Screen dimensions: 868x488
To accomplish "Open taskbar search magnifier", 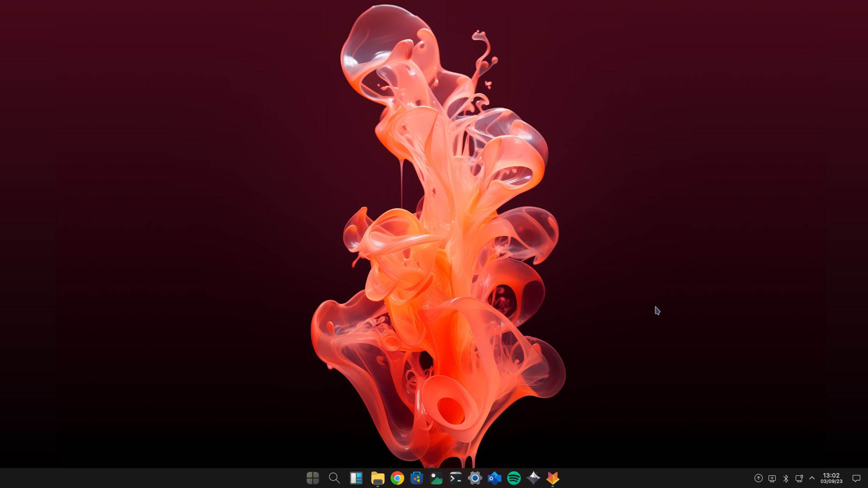I will click(334, 478).
